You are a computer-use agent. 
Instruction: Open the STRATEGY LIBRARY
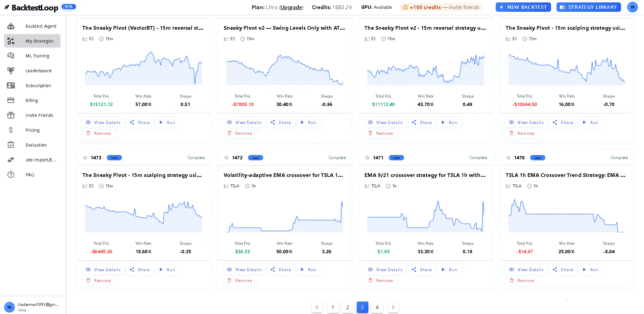[x=589, y=7]
